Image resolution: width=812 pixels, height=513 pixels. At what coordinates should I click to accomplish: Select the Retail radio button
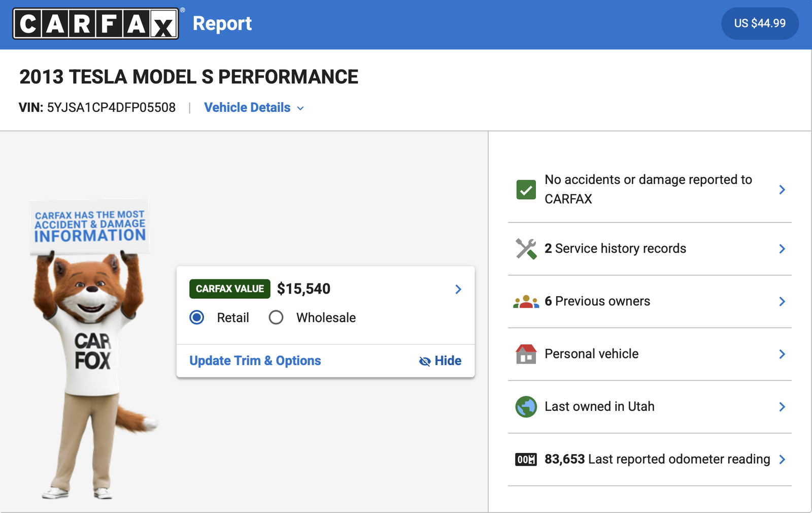coord(197,317)
